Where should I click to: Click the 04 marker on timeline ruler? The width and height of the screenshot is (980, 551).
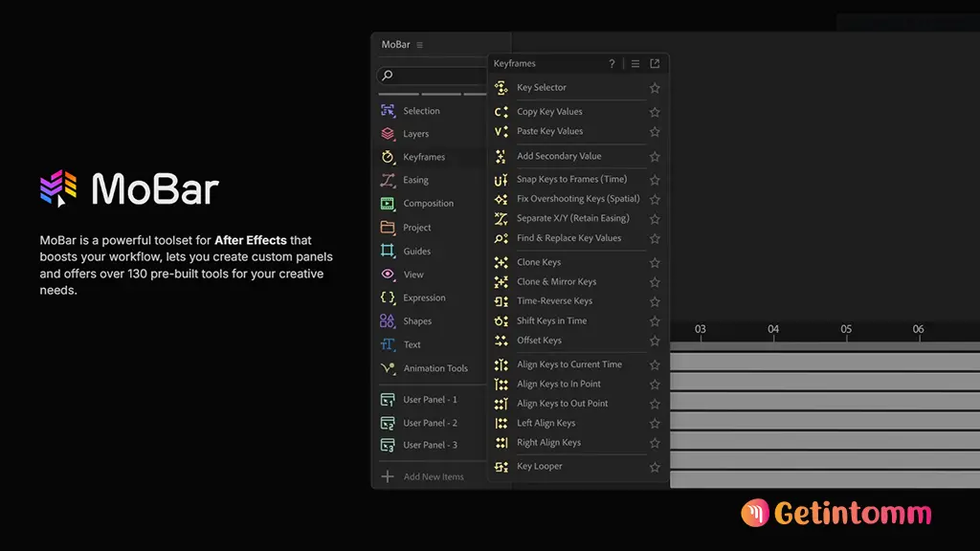click(773, 329)
